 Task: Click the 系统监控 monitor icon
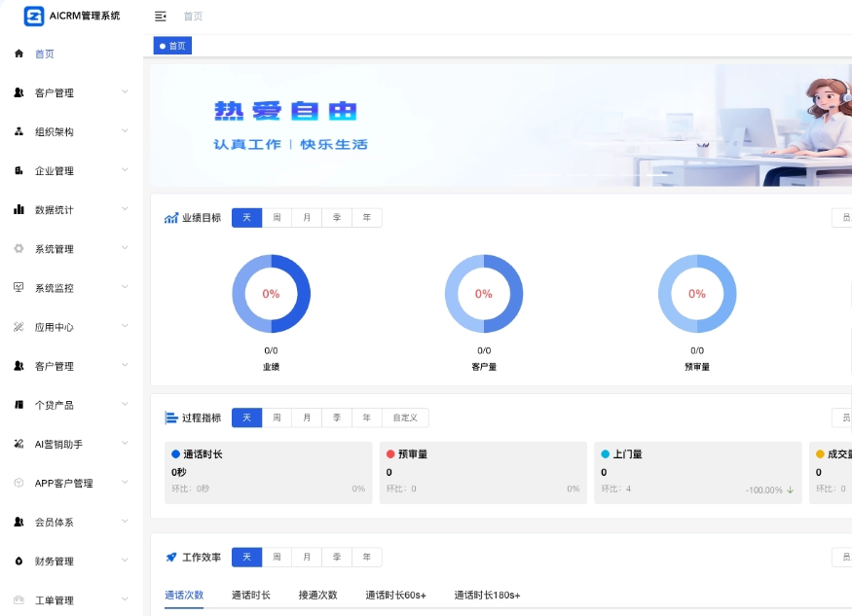click(x=19, y=287)
